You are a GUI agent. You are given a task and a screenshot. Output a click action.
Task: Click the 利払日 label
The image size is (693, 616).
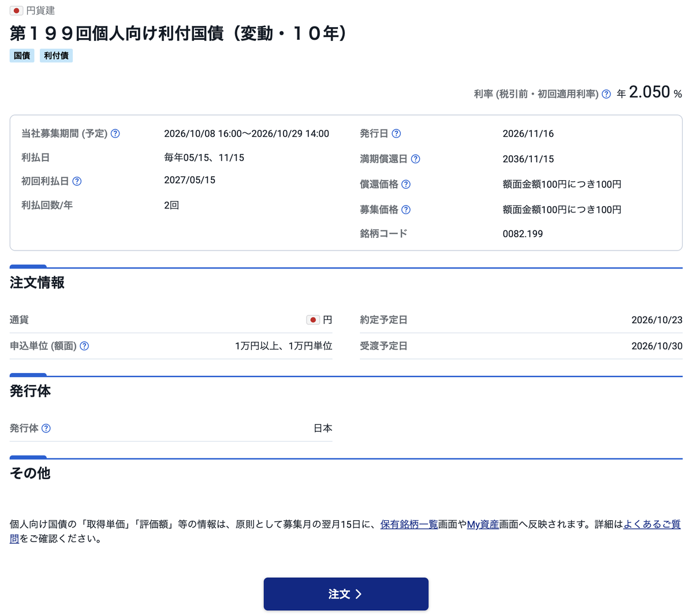coord(35,157)
